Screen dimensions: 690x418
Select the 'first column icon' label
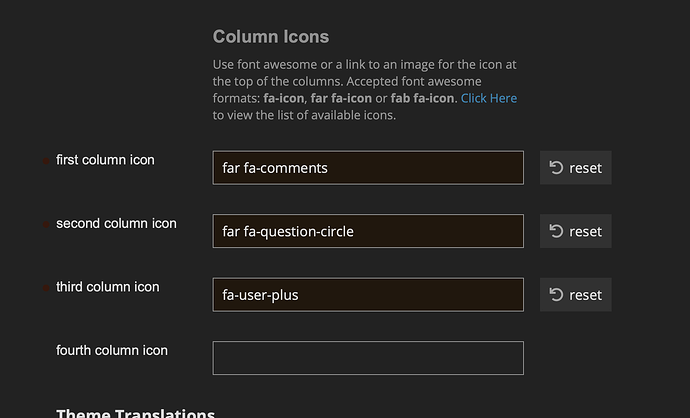point(105,160)
